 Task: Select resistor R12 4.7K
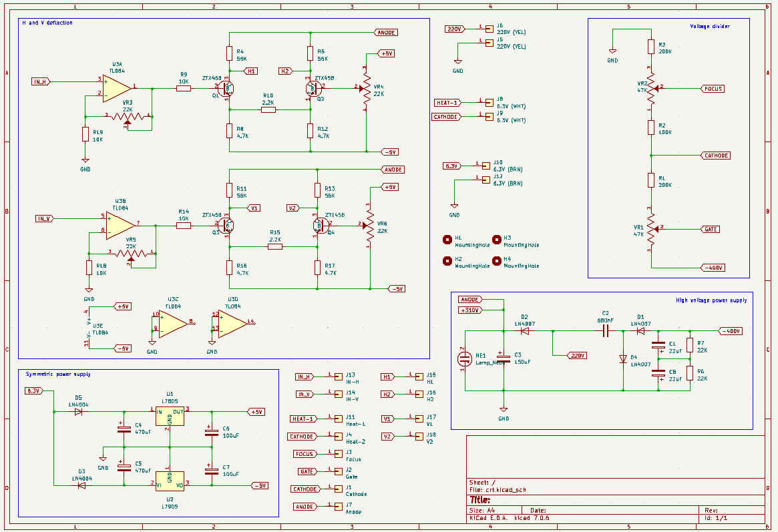click(x=310, y=131)
